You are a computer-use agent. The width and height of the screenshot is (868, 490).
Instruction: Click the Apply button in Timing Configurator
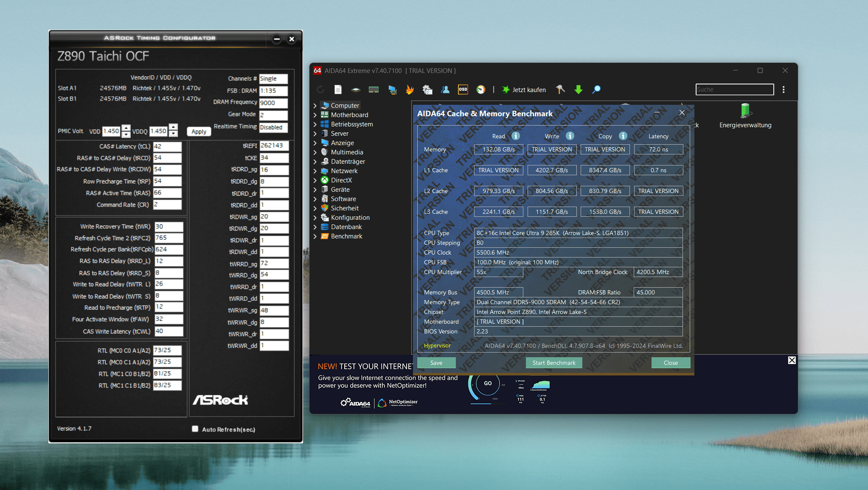pyautogui.click(x=199, y=132)
